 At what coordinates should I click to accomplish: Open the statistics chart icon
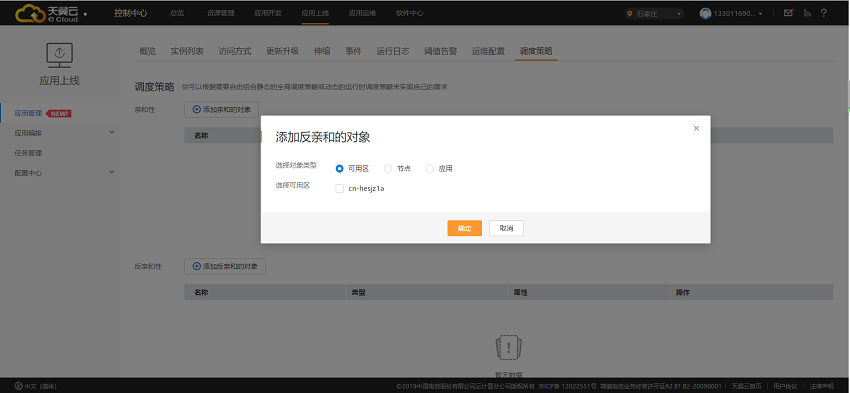(x=807, y=13)
